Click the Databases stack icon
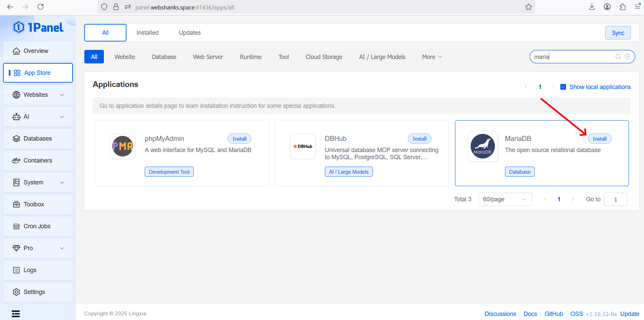This screenshot has height=320, width=644. [x=16, y=139]
